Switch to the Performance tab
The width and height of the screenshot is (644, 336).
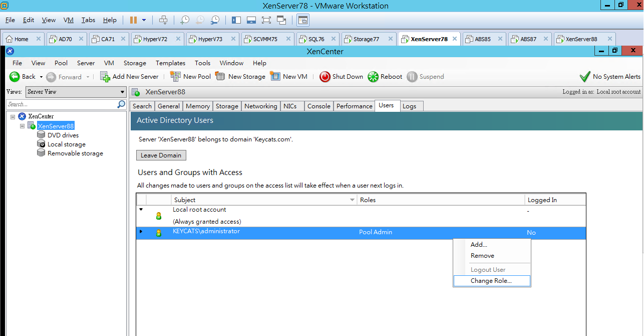(354, 106)
